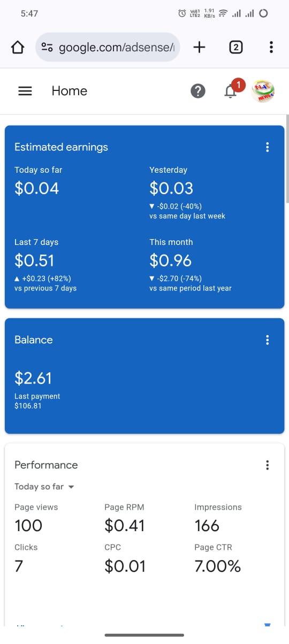Open the account profile avatar

[x=264, y=91]
